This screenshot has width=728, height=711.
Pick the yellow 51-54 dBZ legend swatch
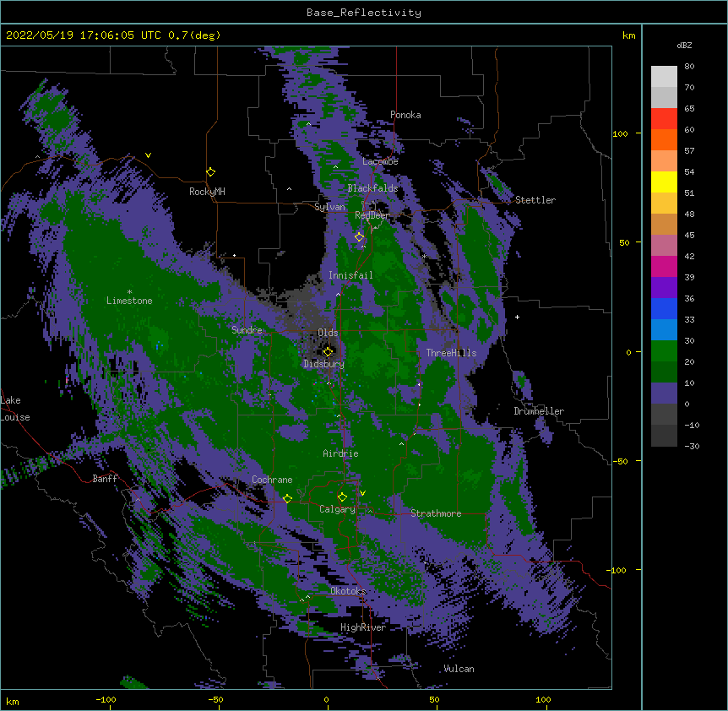[664, 182]
